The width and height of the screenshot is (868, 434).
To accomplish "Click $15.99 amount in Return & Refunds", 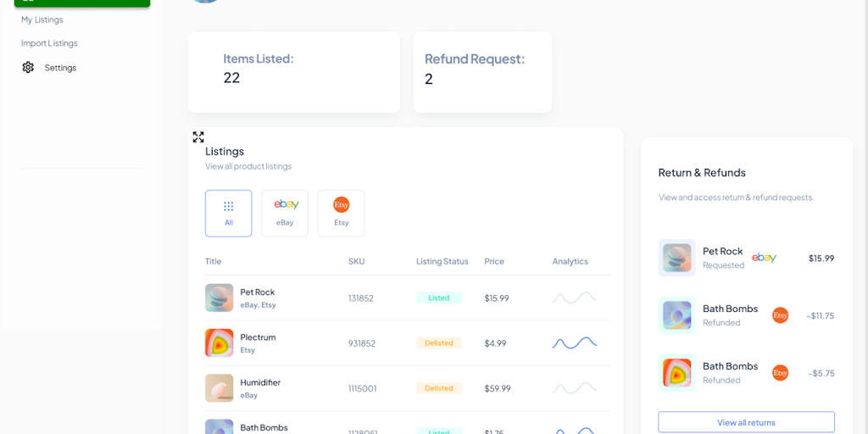I will click(821, 259).
